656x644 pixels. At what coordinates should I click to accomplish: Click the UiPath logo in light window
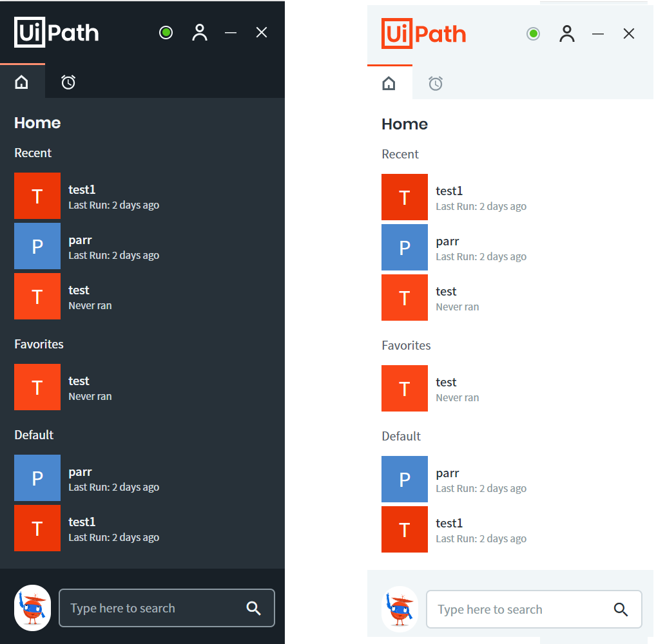[x=424, y=33]
